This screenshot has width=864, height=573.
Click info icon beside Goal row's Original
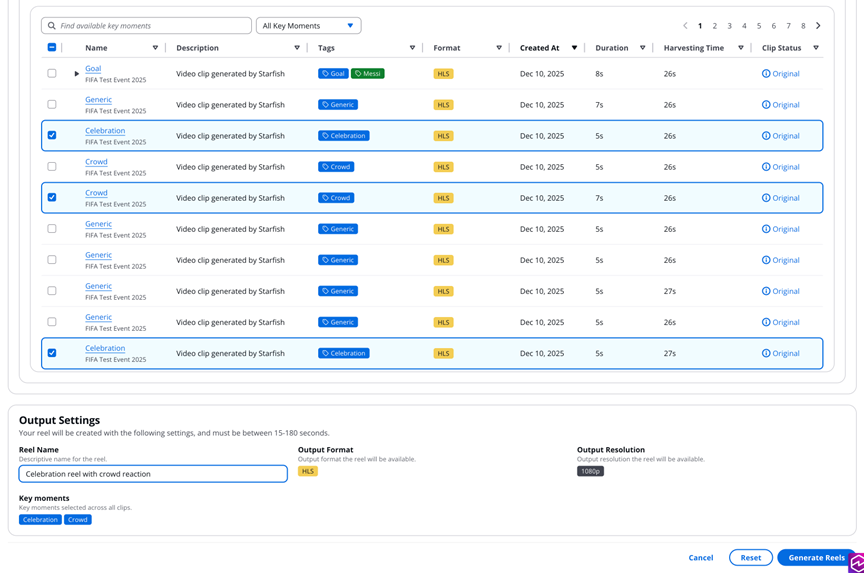point(766,74)
